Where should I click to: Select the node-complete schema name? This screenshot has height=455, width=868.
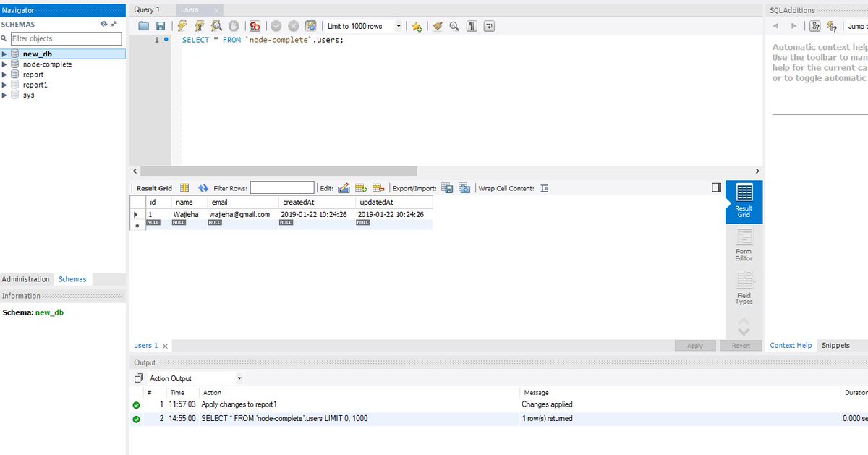coord(47,64)
